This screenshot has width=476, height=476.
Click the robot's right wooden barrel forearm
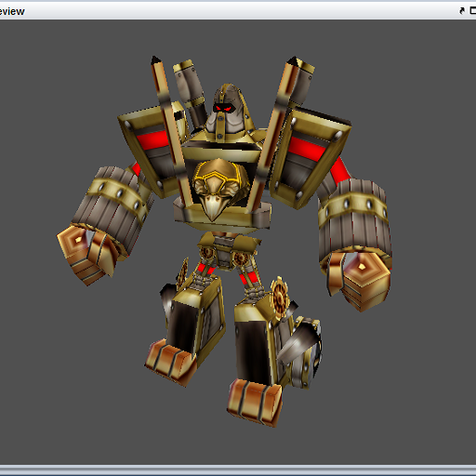point(354,217)
